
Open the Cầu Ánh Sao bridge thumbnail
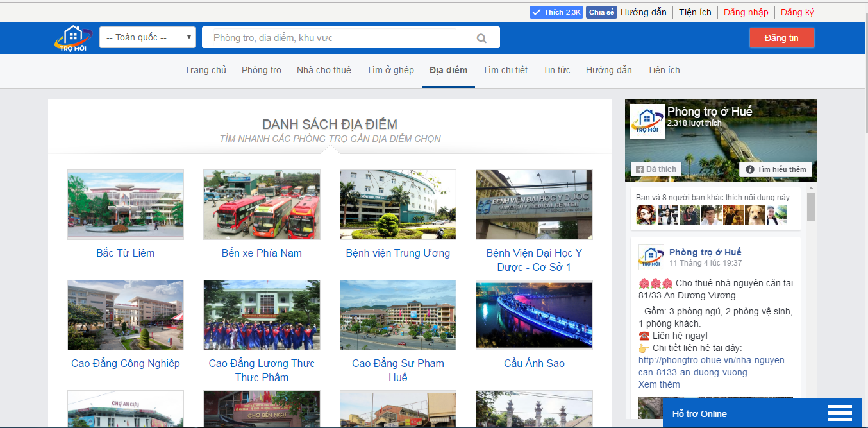click(534, 315)
